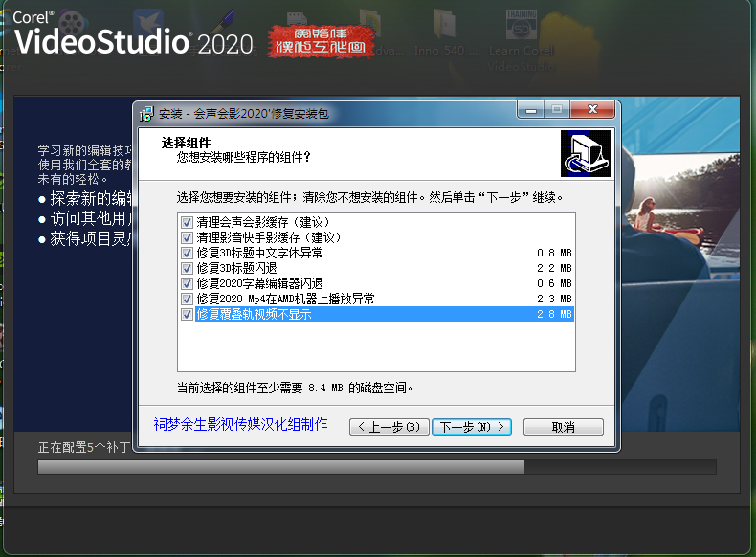756x557 pixels.
Task: Click the Corel VideoStudio 2020 logo
Action: pos(132,33)
